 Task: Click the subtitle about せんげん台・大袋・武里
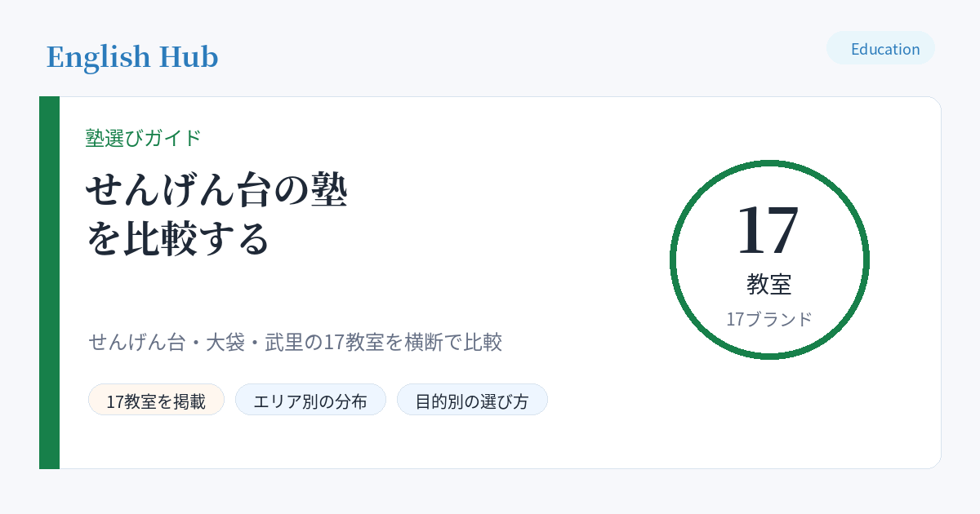click(296, 342)
